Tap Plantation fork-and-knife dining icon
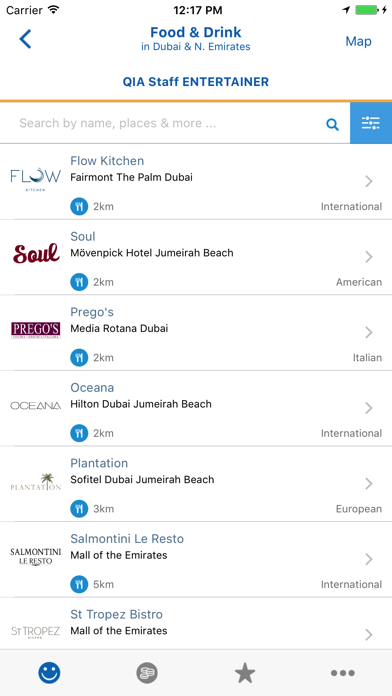This screenshot has width=392, height=696. pyautogui.click(x=79, y=509)
